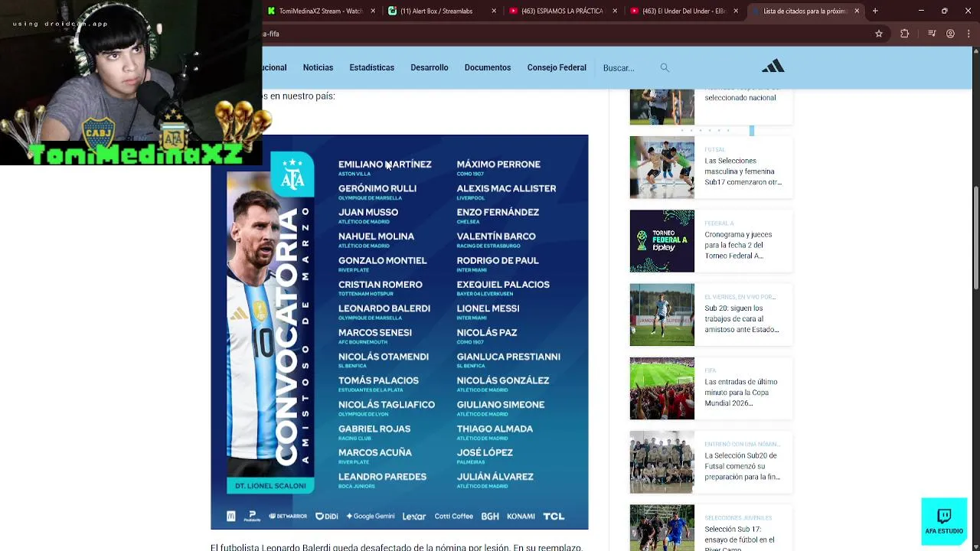Click the DiDi sponsor logo
Viewport: 980px width, 551px height.
326,517
